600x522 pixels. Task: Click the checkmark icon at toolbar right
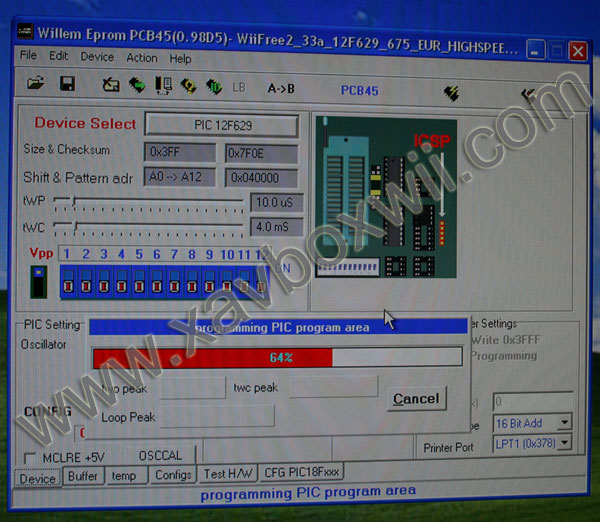pyautogui.click(x=528, y=94)
